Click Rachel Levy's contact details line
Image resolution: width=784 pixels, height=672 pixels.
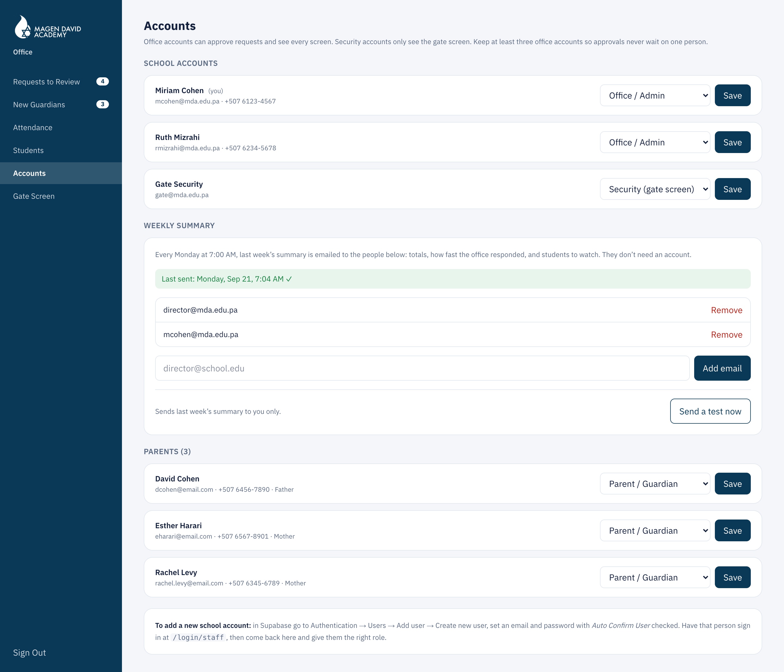230,583
